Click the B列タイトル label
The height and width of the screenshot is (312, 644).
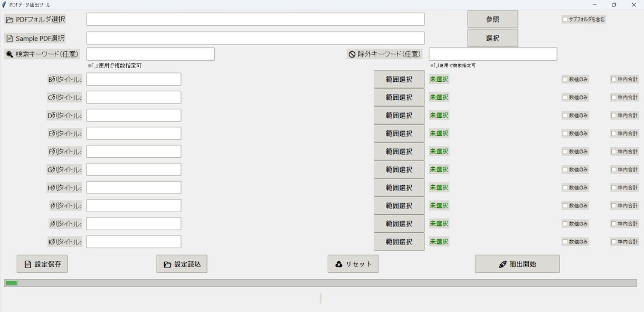coord(65,79)
